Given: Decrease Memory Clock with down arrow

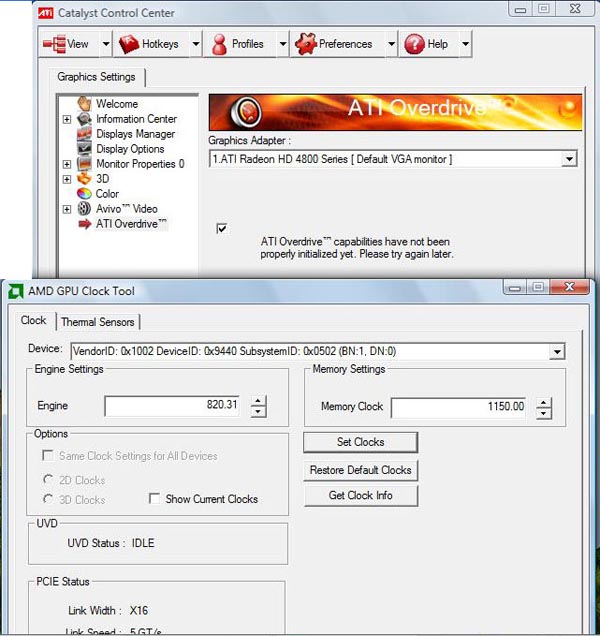Looking at the screenshot, I should point(544,413).
